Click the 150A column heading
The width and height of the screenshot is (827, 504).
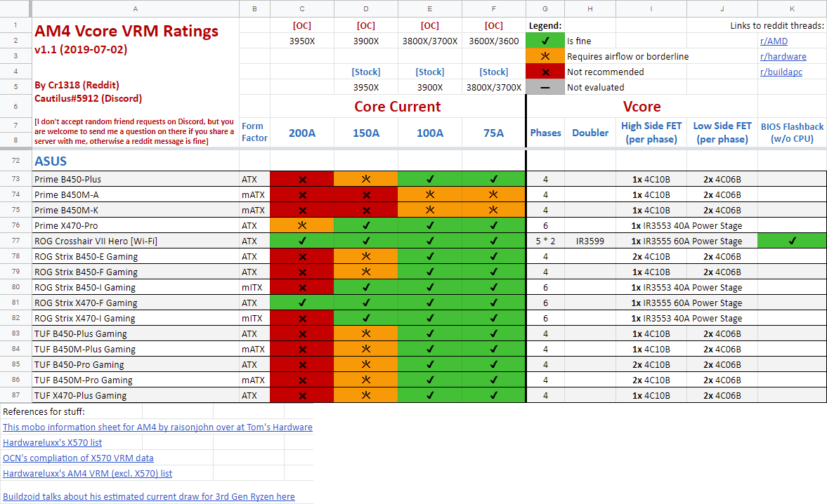[366, 133]
